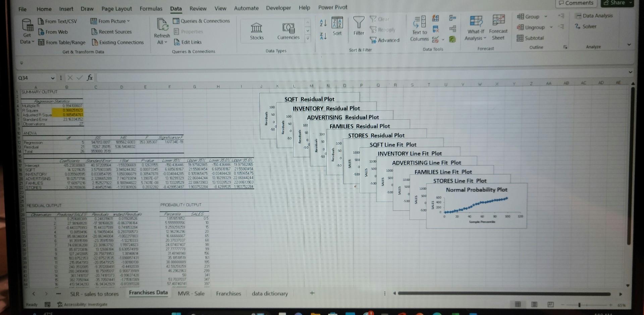The image size is (644, 315).
Task: Open the Data Analysis tool
Action: (594, 15)
